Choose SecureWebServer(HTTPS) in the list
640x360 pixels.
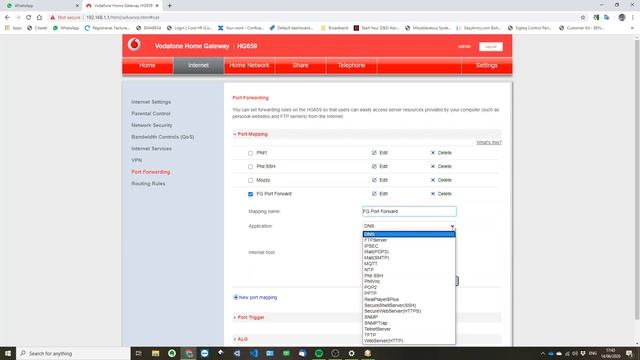click(409, 311)
